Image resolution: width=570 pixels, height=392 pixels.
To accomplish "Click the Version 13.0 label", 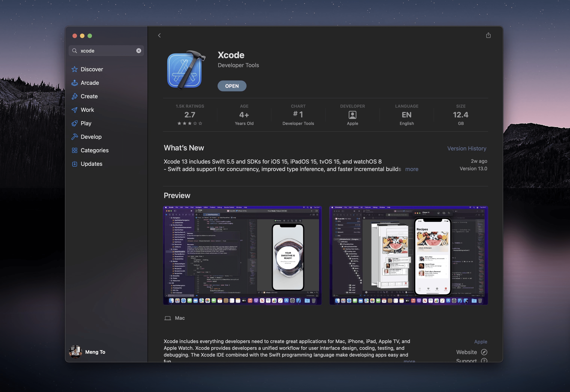I will coord(473,169).
